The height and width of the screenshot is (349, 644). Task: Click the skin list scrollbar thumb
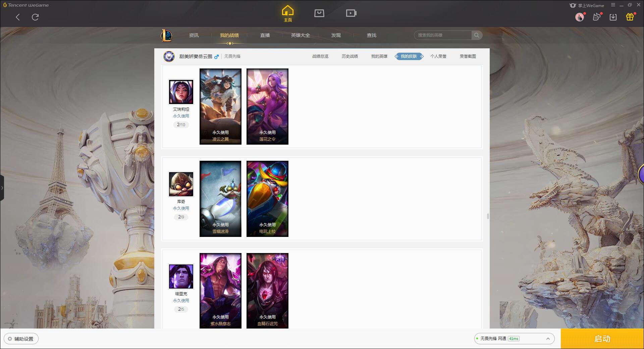(488, 216)
